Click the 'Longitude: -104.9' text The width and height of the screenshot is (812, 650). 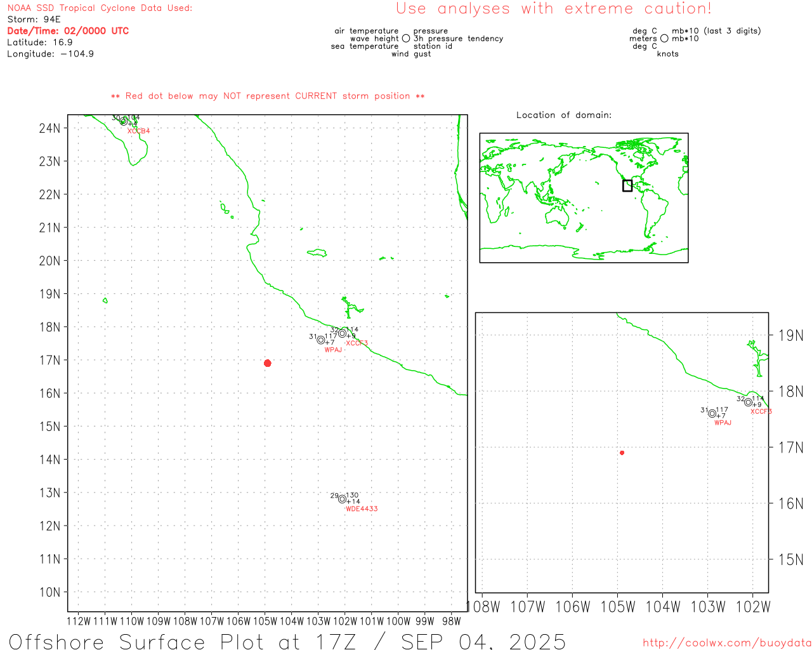[51, 54]
